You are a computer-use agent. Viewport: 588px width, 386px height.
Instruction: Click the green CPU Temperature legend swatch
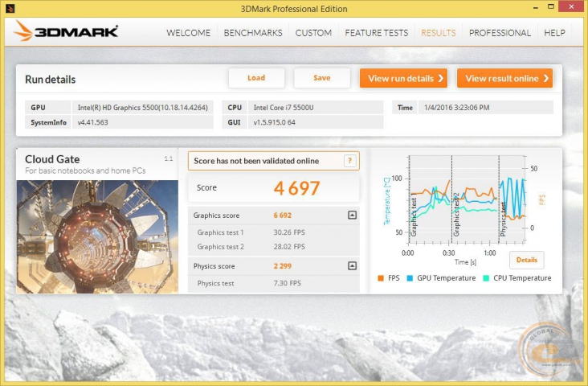point(486,278)
